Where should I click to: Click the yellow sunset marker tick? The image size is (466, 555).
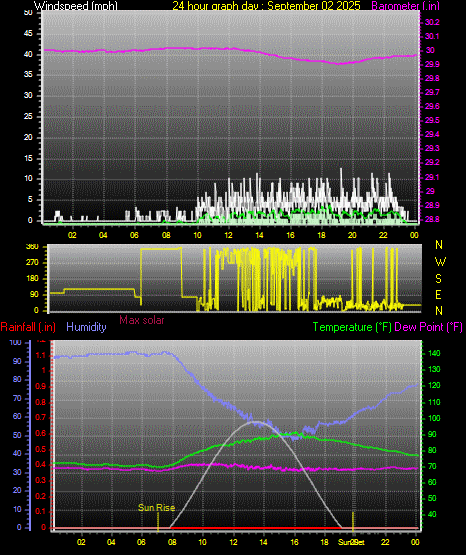click(x=353, y=521)
